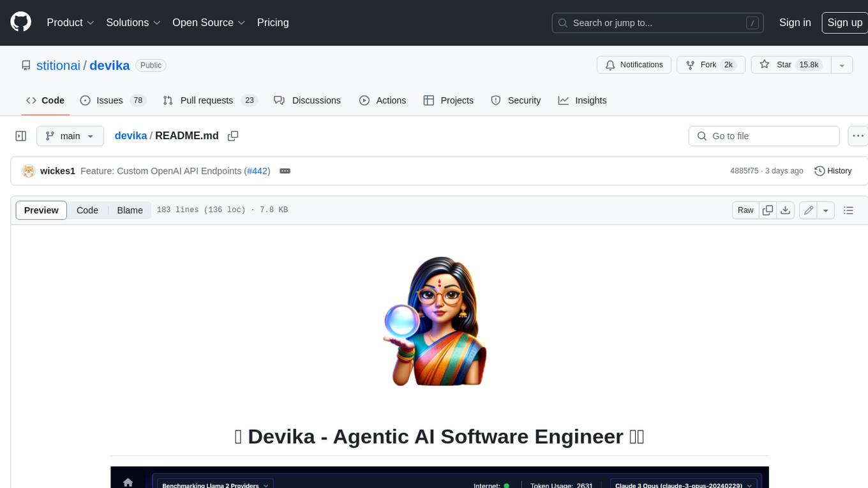
Task: Select the Code view
Action: (x=87, y=210)
